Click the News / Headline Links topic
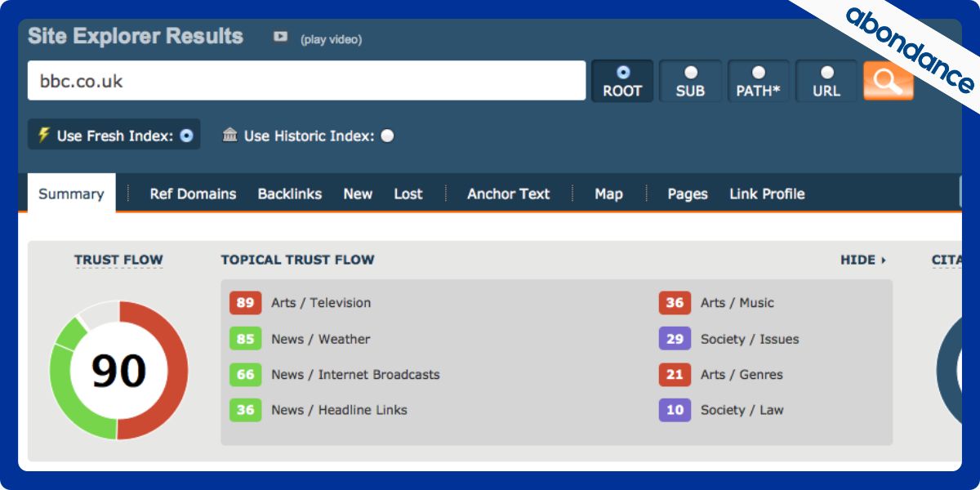 coord(339,410)
